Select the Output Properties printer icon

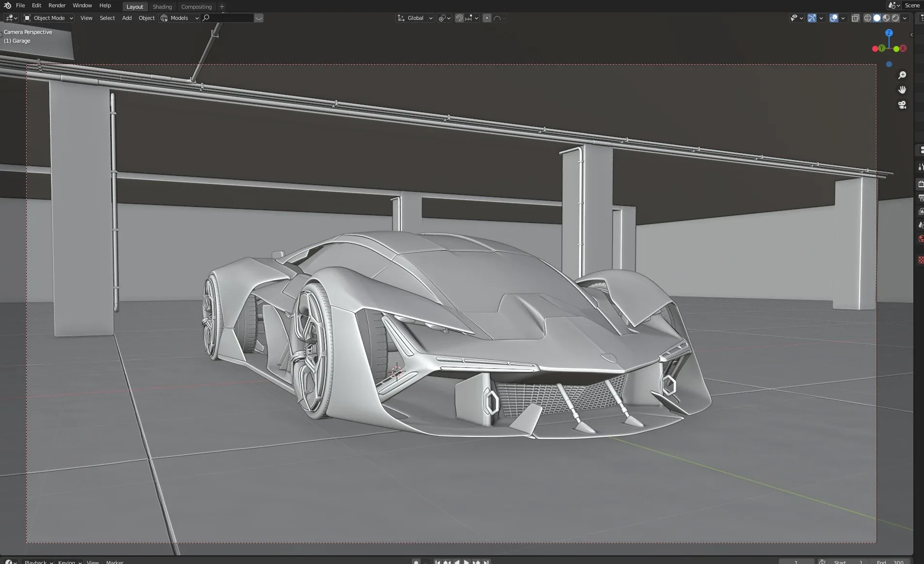pos(920,197)
